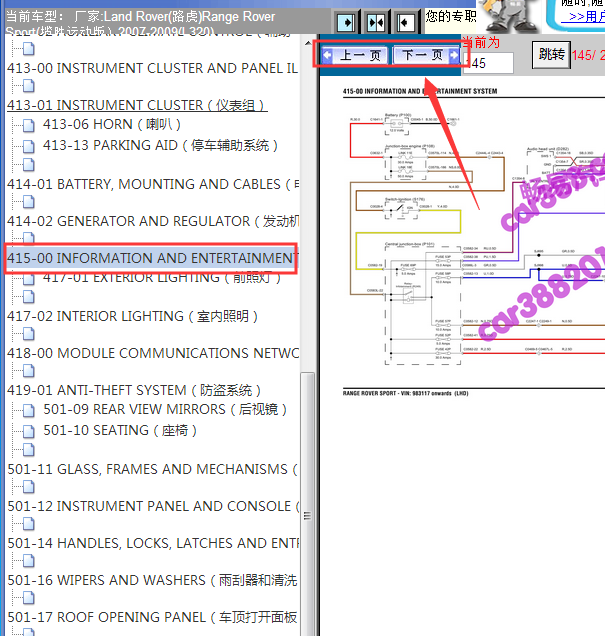Click the tree panel vertical scrollbar thumb
The width and height of the screenshot is (605, 636).
(x=307, y=504)
